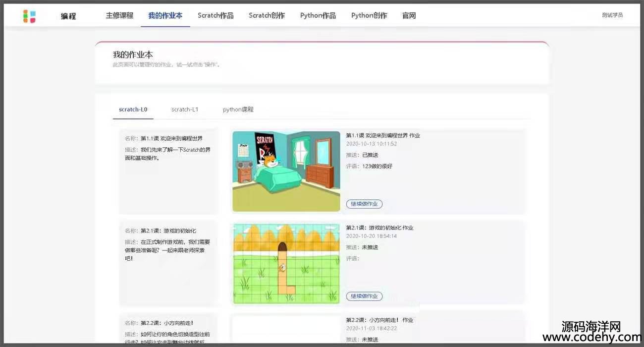
Task: Select title 第1.1课 欢迎来到编程世界 作业
Action: coord(383,135)
